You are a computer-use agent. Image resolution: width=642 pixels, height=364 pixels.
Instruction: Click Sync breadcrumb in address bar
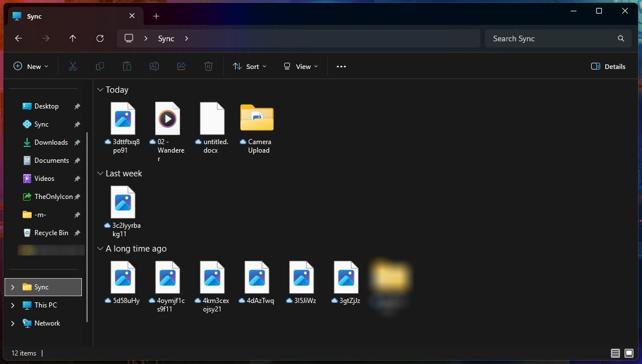[x=166, y=38]
